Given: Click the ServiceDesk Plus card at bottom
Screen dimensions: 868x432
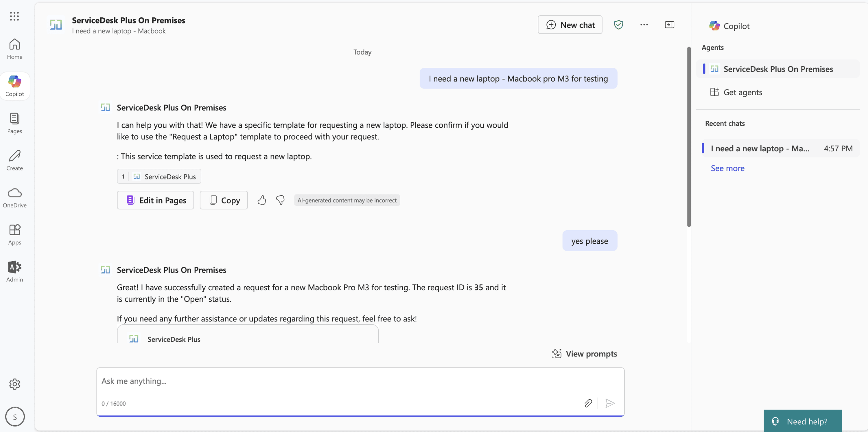Looking at the screenshot, I should 248,334.
